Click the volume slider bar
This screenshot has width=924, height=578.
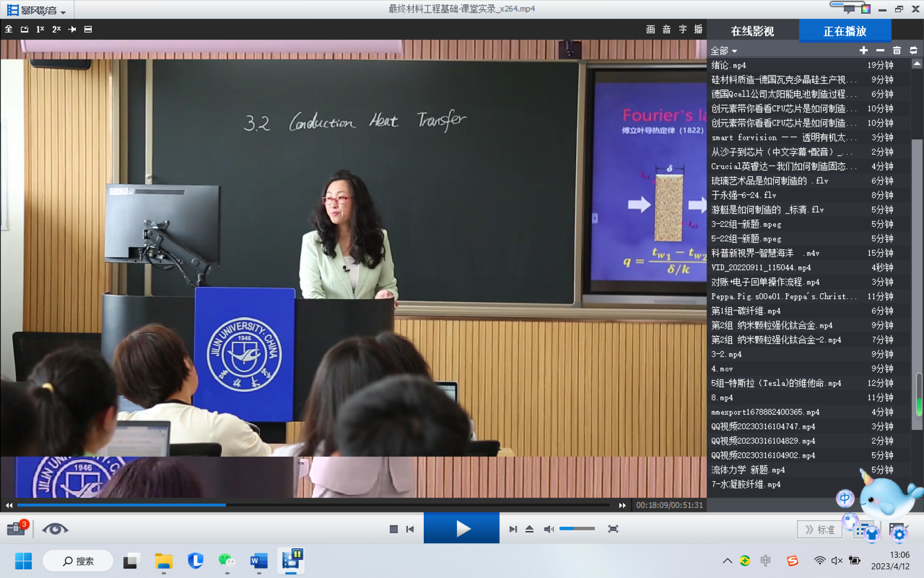pyautogui.click(x=577, y=529)
